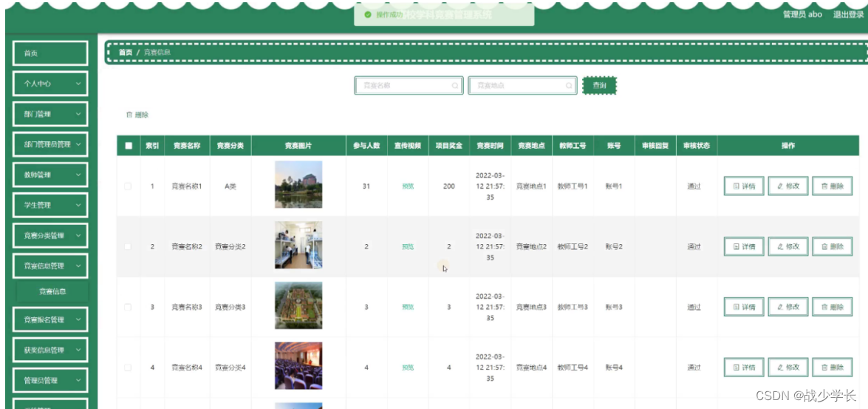868x409 pixels.
Task: Click the 删除 batch delete button above table
Action: coord(138,115)
